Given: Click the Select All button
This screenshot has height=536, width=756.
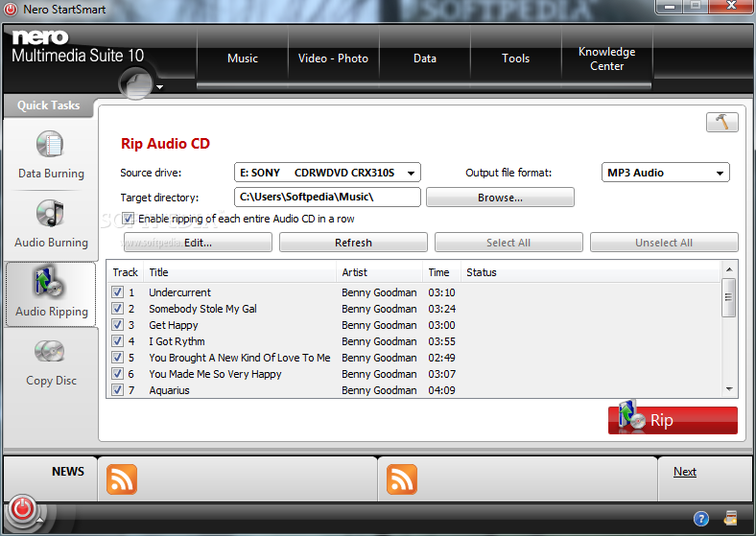Looking at the screenshot, I should pos(508,243).
